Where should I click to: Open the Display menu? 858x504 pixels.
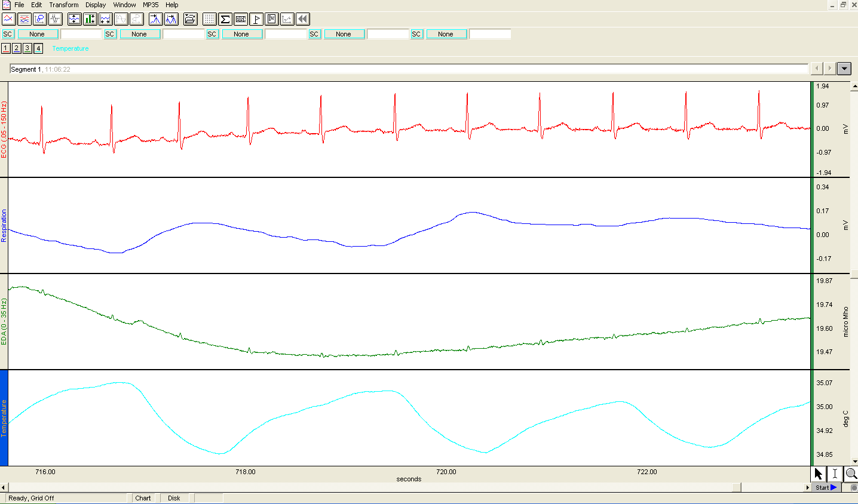click(x=96, y=5)
